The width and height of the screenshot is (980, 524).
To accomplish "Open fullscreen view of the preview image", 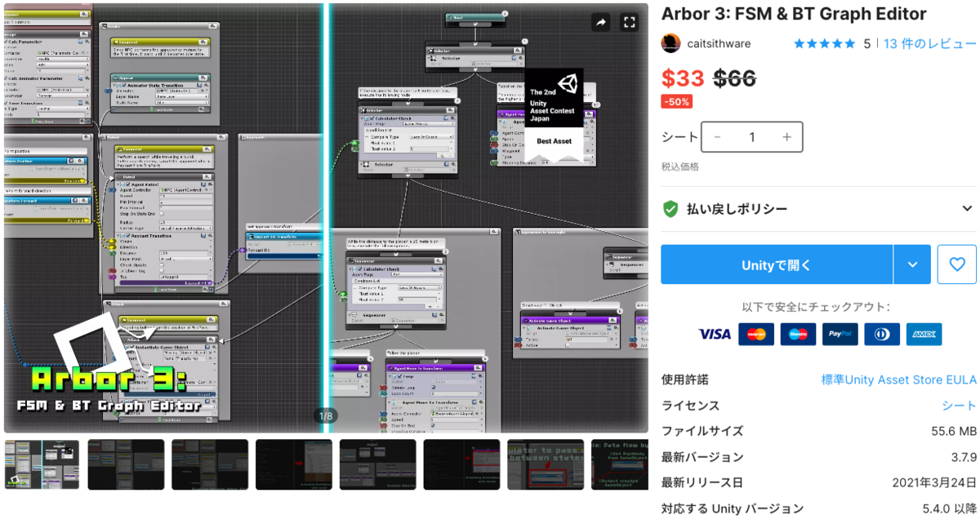I will 628,23.
